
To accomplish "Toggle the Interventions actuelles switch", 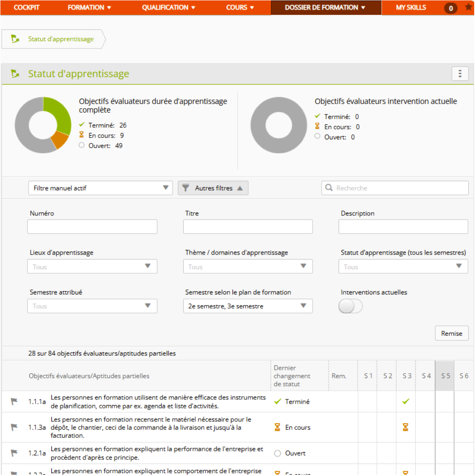I will click(350, 306).
